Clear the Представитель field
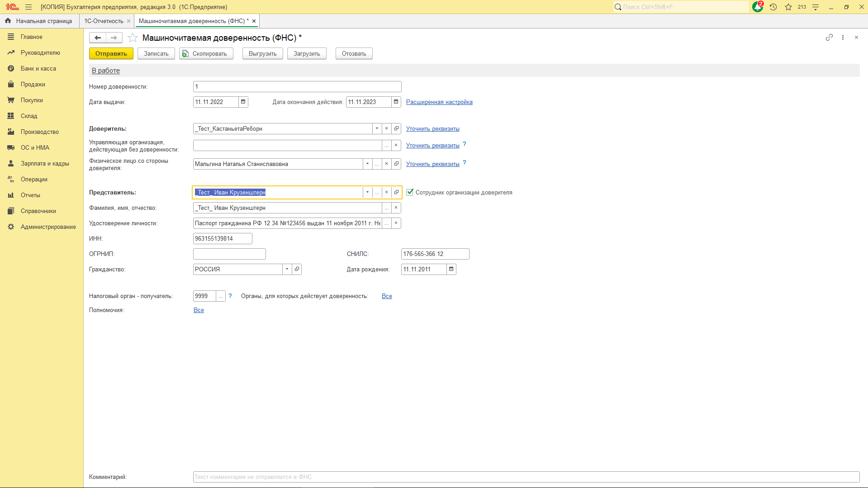Screen dimensions: 868x488 pyautogui.click(x=387, y=192)
